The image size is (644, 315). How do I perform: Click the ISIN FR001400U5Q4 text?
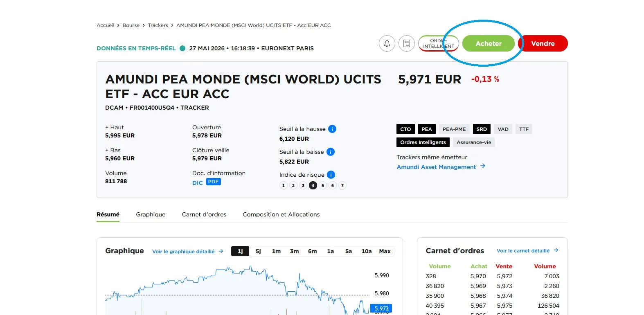[x=152, y=108]
